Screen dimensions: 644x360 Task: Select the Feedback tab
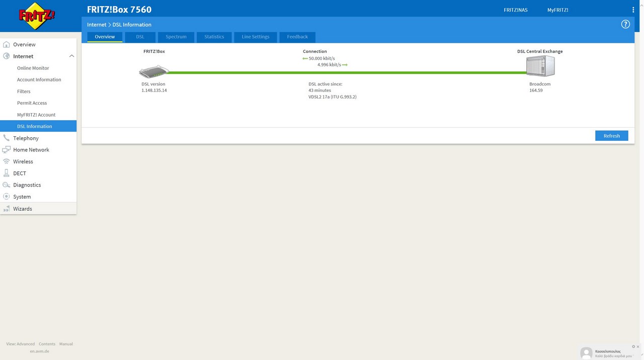297,37
